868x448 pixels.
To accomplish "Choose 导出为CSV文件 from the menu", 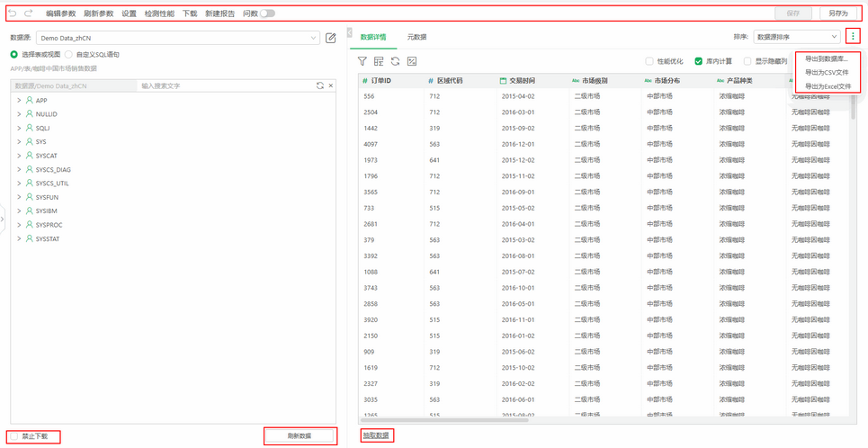I will coord(827,72).
